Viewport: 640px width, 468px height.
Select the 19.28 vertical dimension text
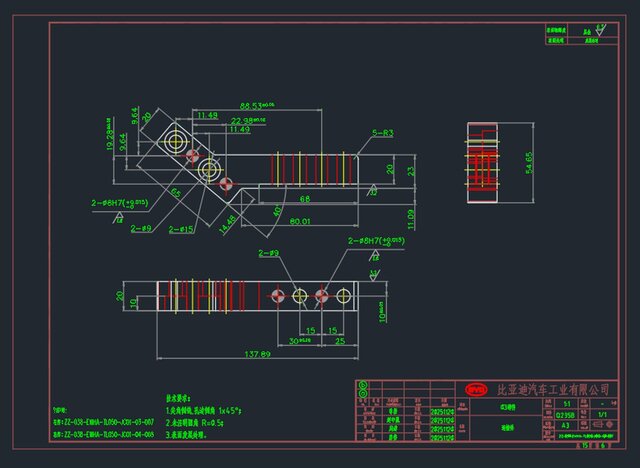point(110,135)
